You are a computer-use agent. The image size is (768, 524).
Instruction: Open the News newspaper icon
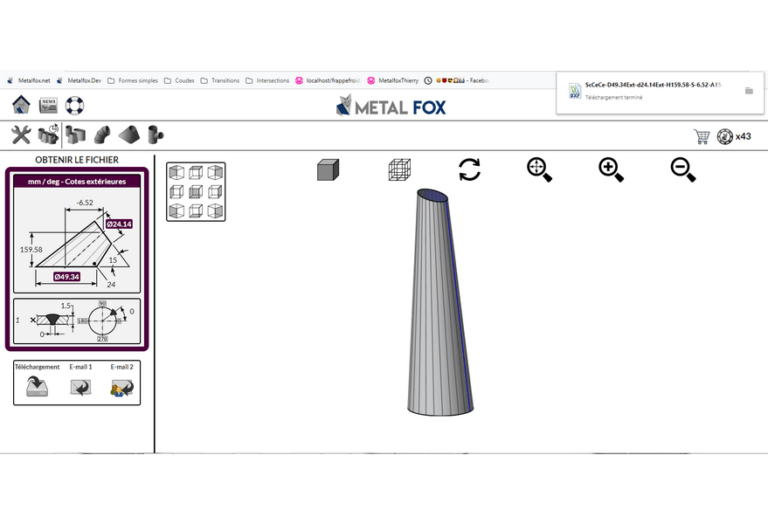pos(48,105)
